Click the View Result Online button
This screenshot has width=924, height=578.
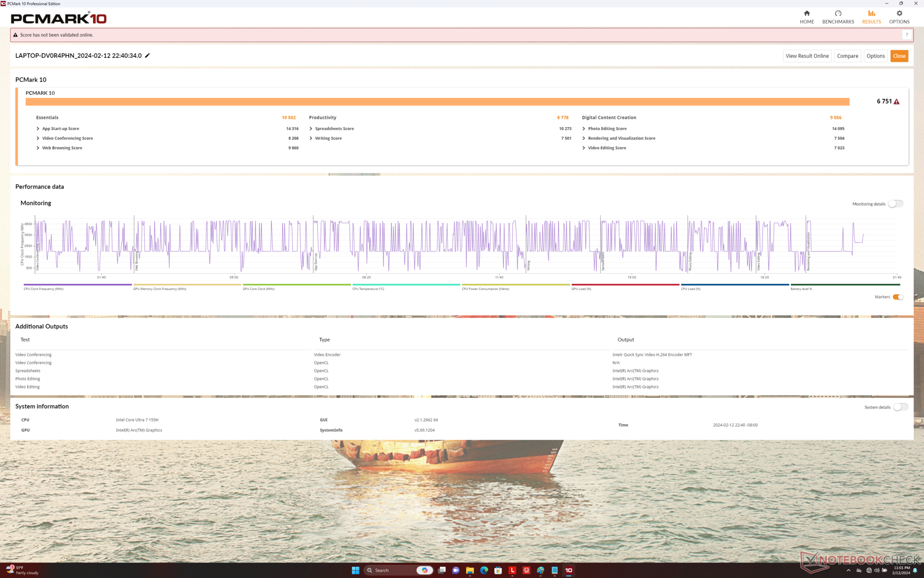click(x=807, y=56)
